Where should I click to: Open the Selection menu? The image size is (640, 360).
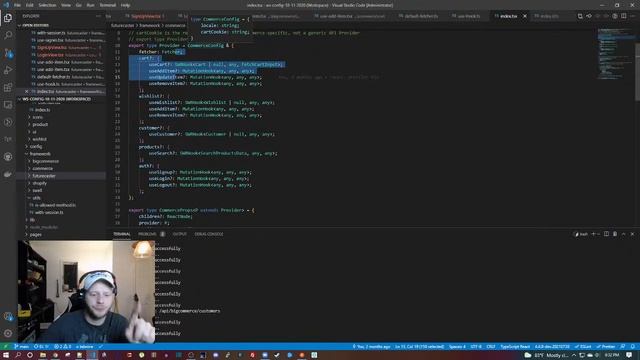pyautogui.click(x=47, y=5)
